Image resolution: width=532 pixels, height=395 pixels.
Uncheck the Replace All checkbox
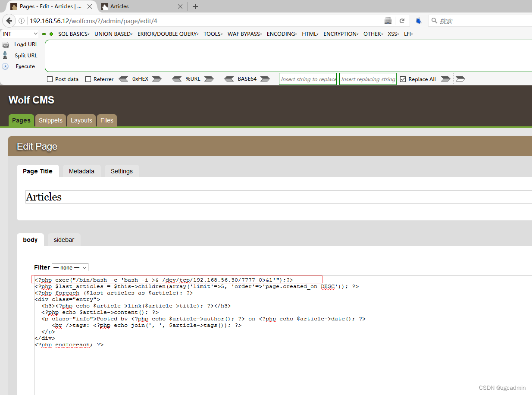pos(403,79)
